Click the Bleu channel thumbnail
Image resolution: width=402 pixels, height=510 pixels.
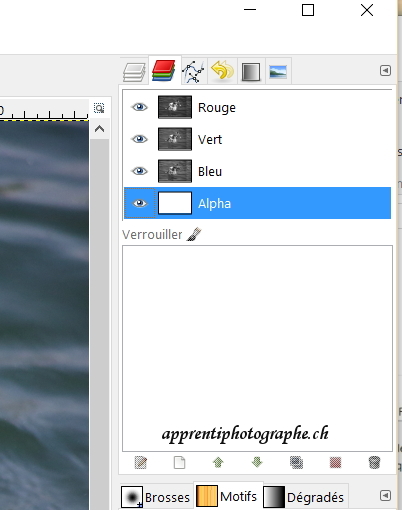click(175, 171)
